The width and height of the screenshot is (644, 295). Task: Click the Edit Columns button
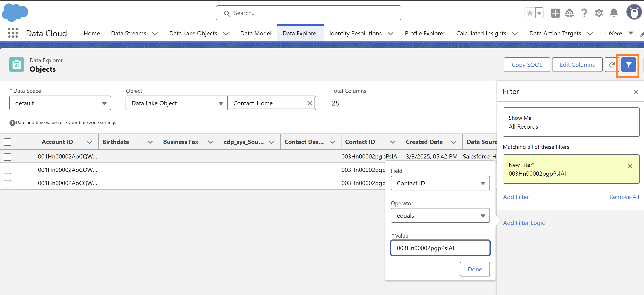[577, 65]
